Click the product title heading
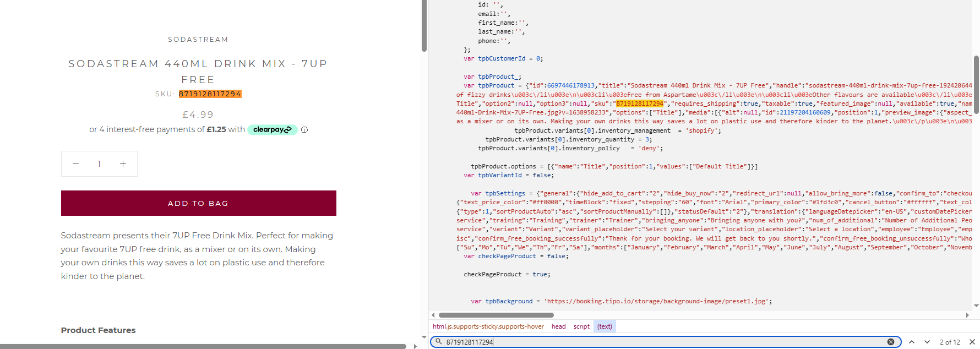The height and width of the screenshot is (349, 980). coord(198,72)
